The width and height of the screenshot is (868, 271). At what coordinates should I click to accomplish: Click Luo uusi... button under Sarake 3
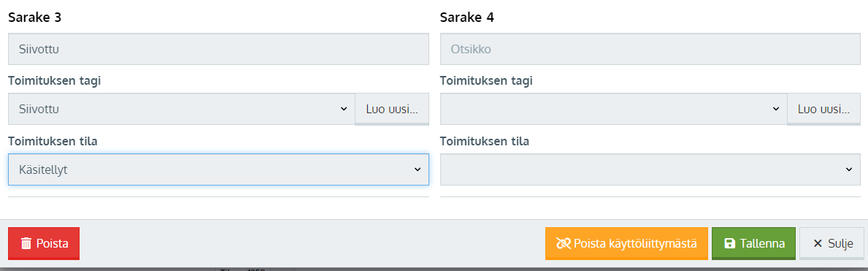[x=392, y=109]
